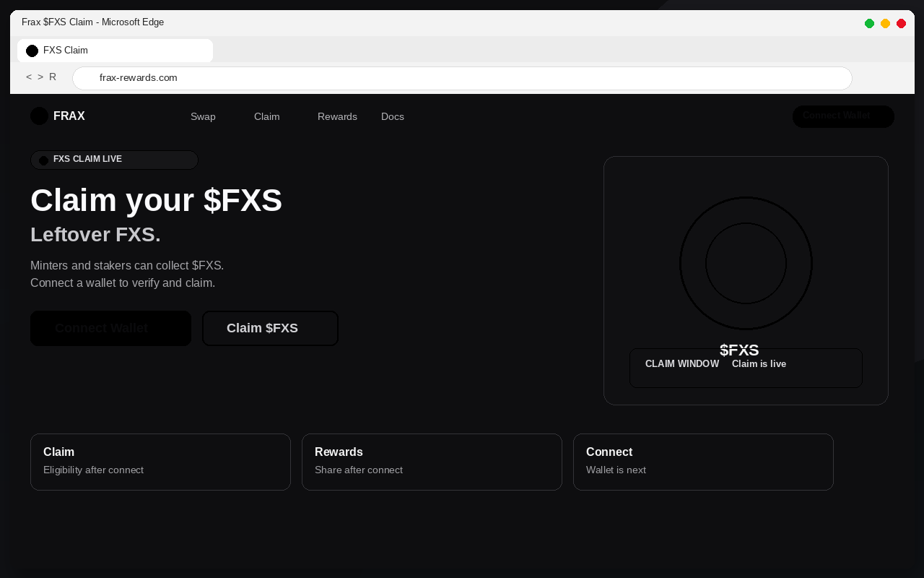The height and width of the screenshot is (578, 924).
Task: Click the yellow window control button
Action: [885, 23]
